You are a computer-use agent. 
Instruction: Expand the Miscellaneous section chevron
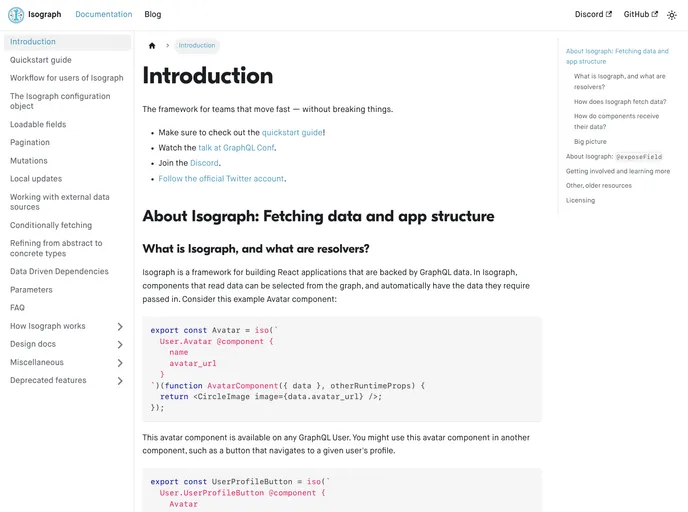pyautogui.click(x=120, y=363)
